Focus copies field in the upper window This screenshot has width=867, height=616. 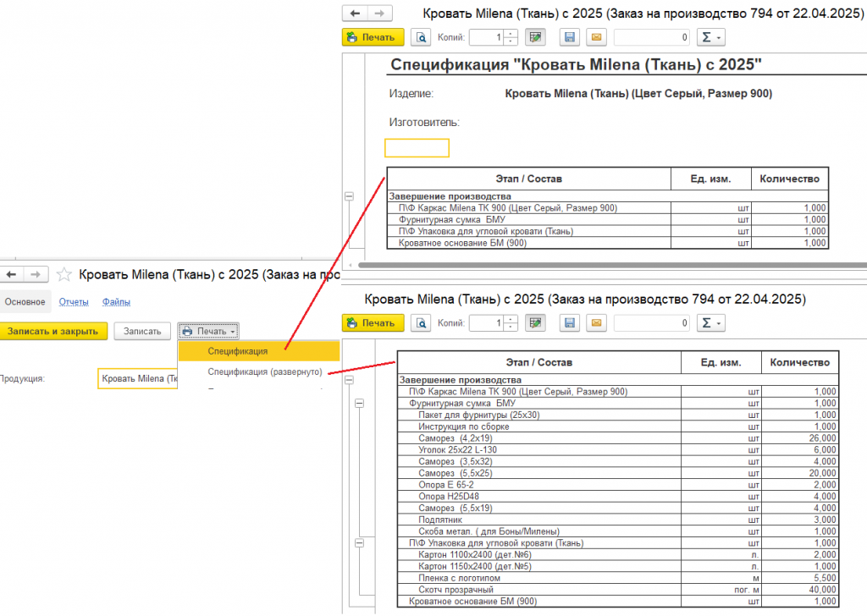[x=487, y=37]
